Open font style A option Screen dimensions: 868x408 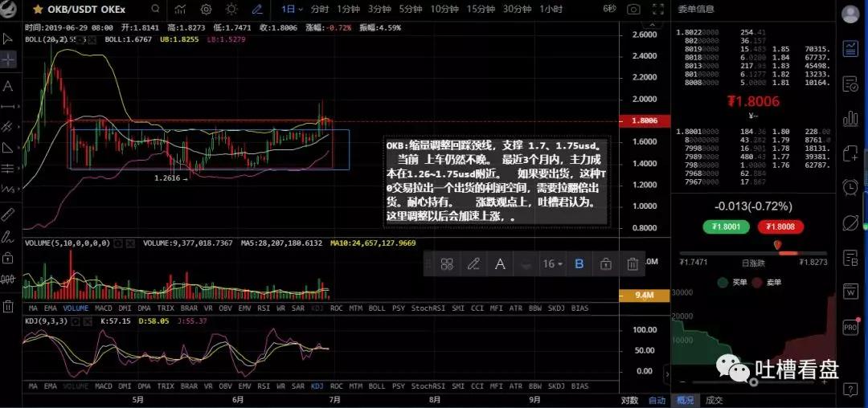pyautogui.click(x=500, y=263)
